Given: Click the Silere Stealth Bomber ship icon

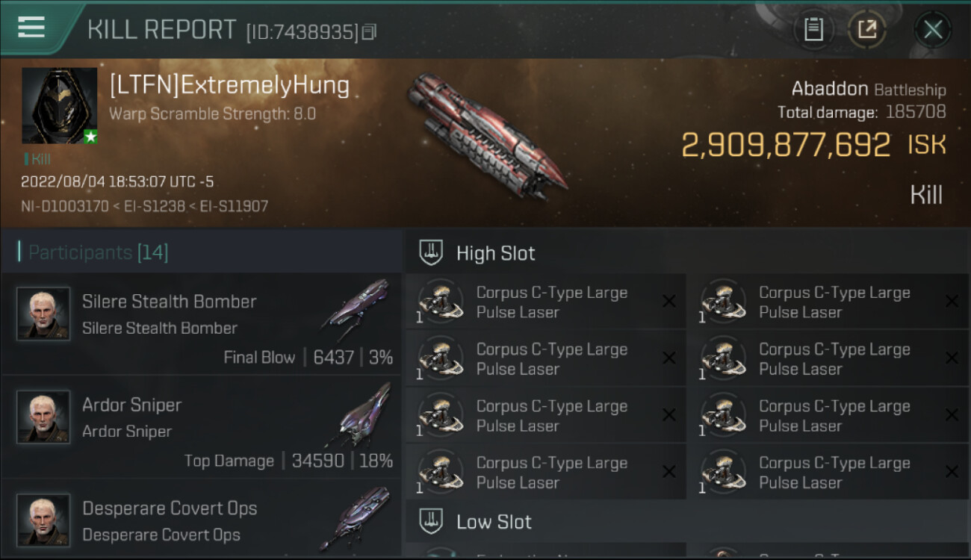Looking at the screenshot, I should click(x=357, y=305).
